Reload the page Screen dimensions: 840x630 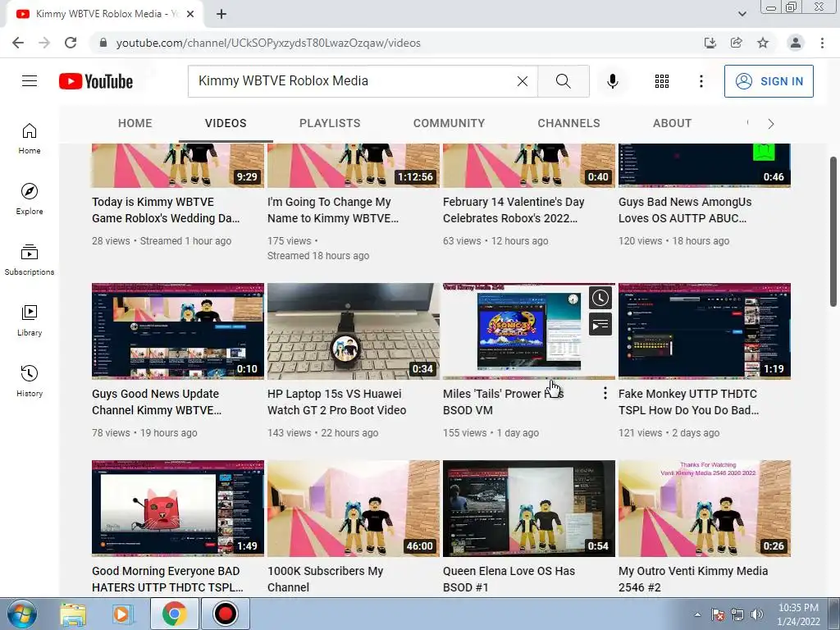[x=71, y=43]
